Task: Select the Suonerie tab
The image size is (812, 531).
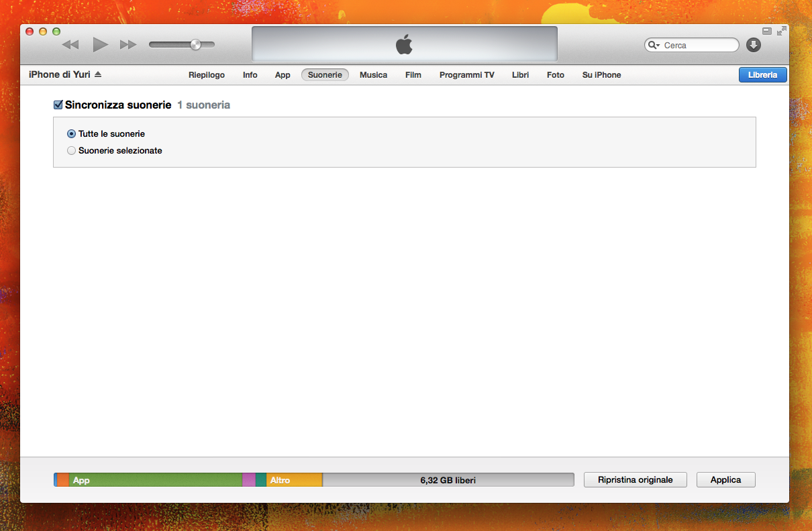Action: click(325, 75)
